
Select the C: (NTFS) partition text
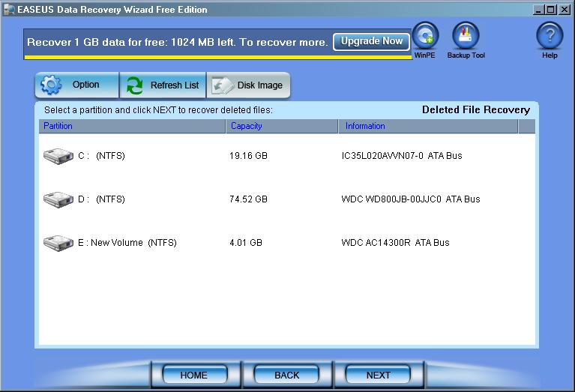[101, 156]
